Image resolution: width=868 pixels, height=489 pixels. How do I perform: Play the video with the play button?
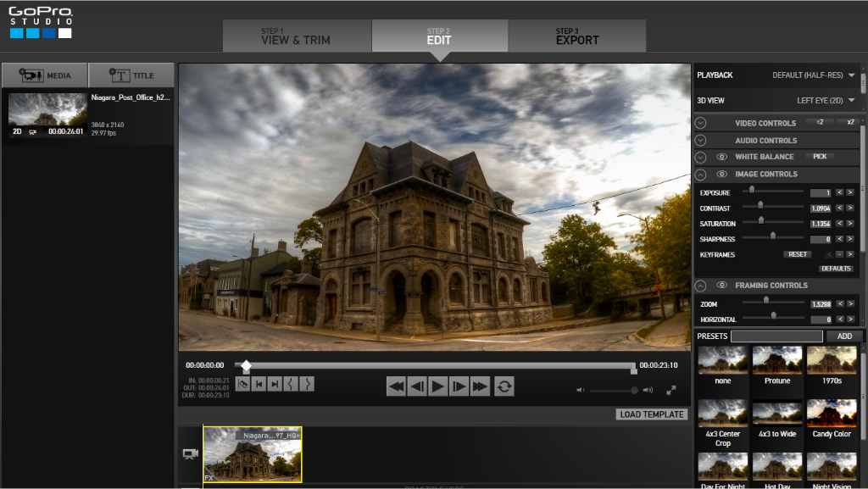click(x=437, y=386)
